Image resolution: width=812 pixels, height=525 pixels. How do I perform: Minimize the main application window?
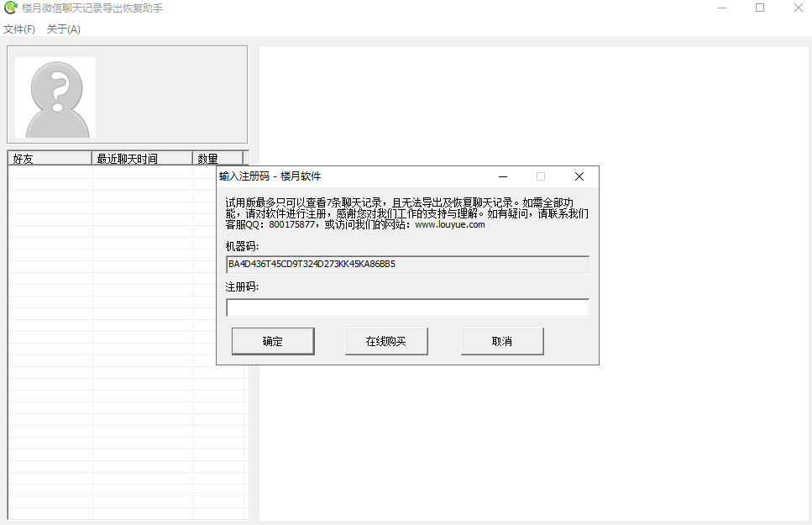click(722, 8)
